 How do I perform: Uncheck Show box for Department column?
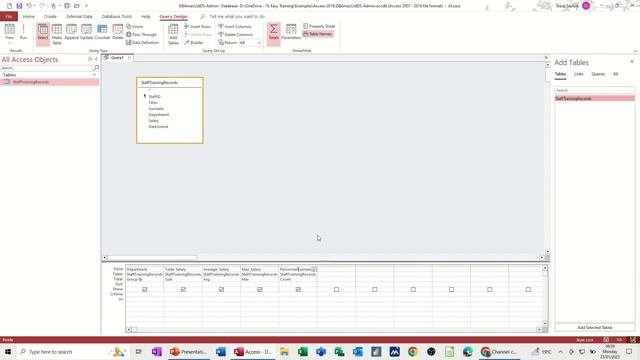(x=145, y=289)
